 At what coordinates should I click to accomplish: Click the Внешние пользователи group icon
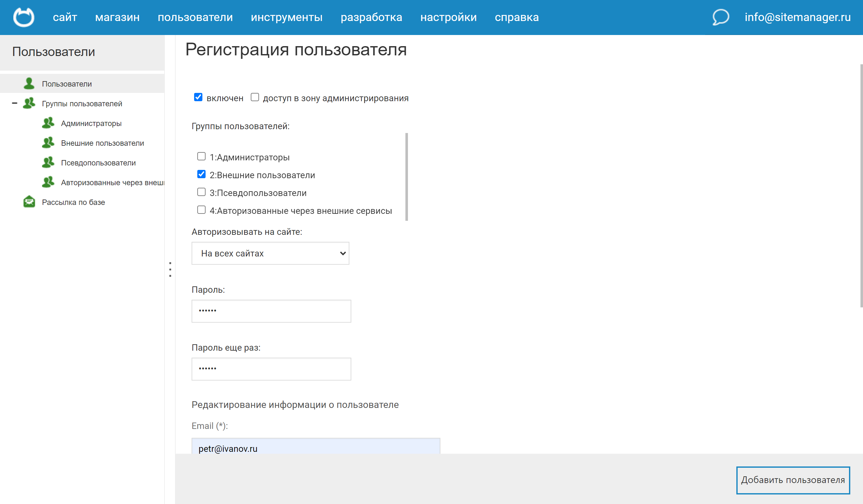48,143
